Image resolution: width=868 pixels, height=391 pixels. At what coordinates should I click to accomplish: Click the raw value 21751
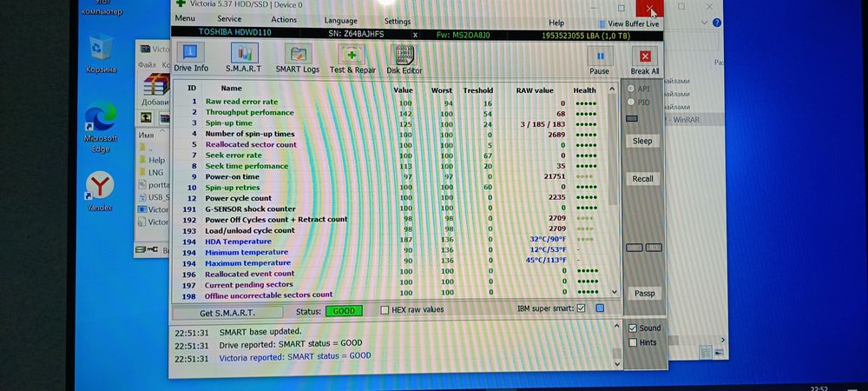click(555, 176)
